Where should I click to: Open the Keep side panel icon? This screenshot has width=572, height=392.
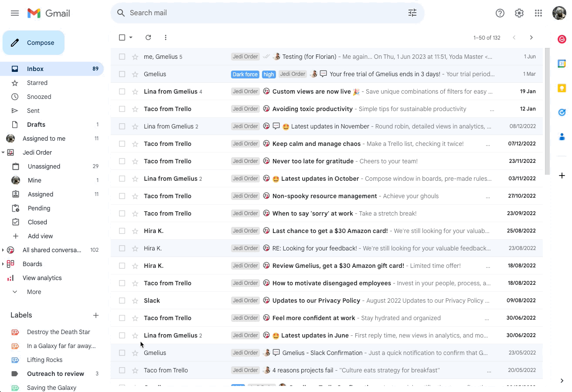pyautogui.click(x=562, y=88)
